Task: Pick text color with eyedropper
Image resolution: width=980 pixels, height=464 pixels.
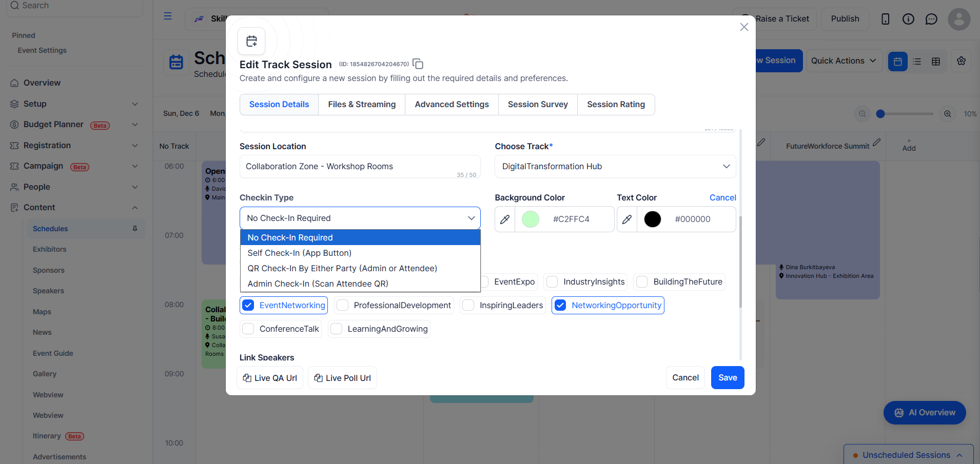Action: (x=627, y=219)
